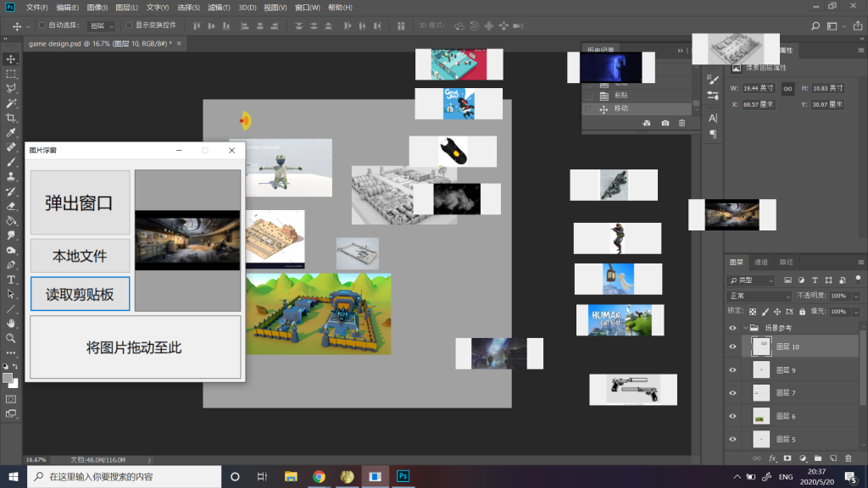
Task: Open the 图层 auto-select dropdown
Action: tap(102, 26)
